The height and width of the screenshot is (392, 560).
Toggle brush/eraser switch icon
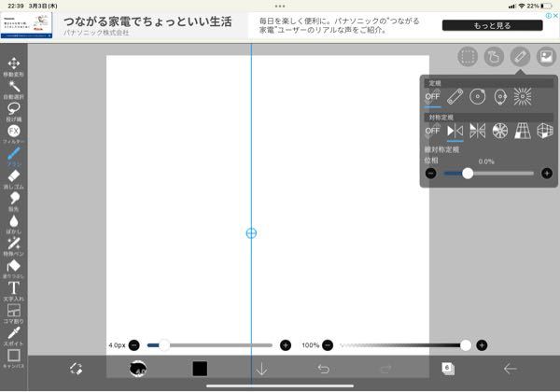77,369
